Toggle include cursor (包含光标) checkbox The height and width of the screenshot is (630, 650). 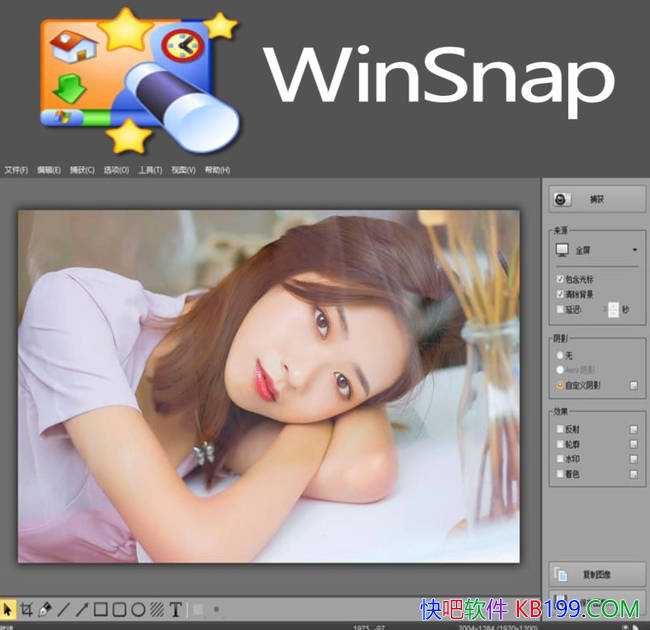(560, 279)
